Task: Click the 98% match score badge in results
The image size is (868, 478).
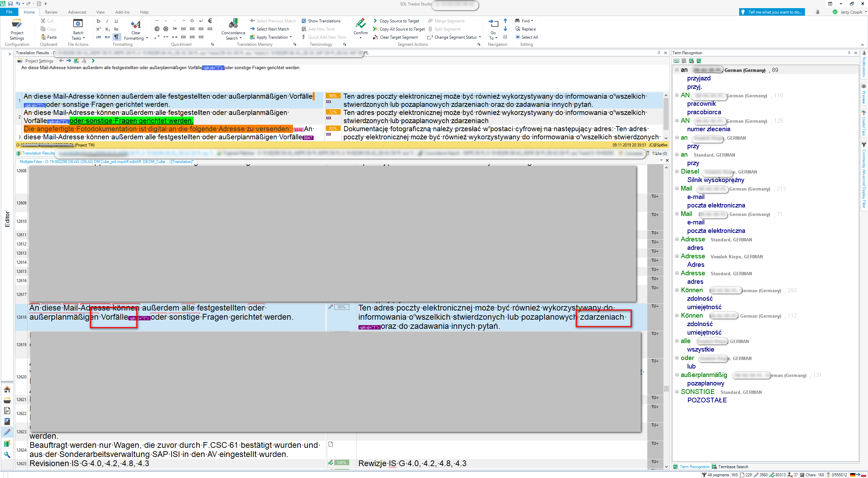Action: (333, 96)
